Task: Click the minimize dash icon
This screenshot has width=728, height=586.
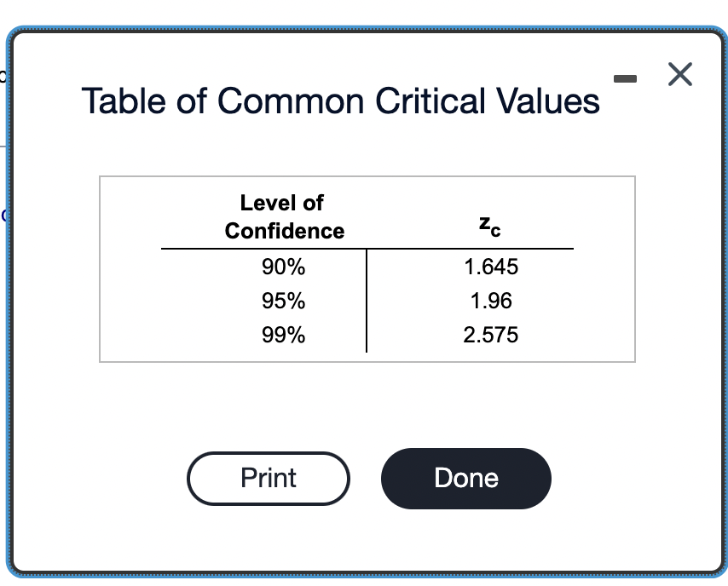Action: tap(627, 78)
